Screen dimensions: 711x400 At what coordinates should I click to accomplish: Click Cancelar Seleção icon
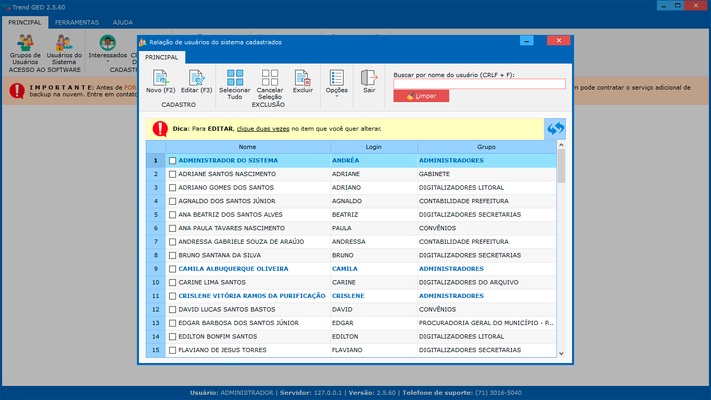point(269,78)
